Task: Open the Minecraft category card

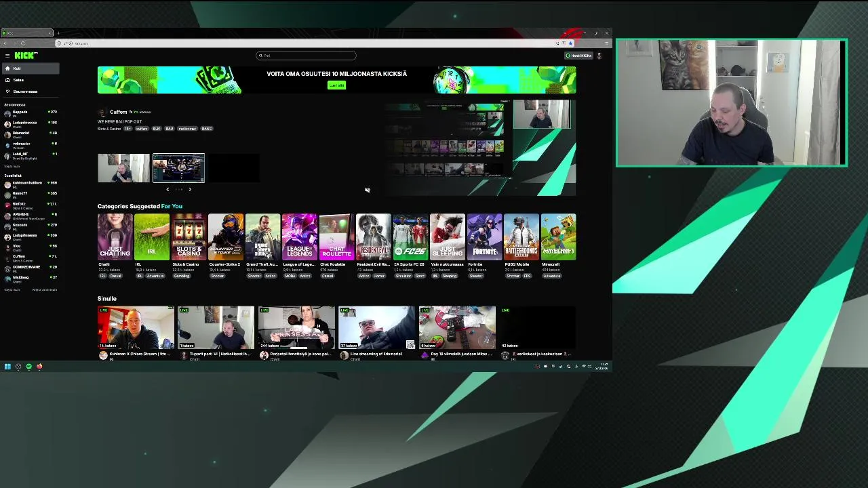Action: [x=558, y=237]
